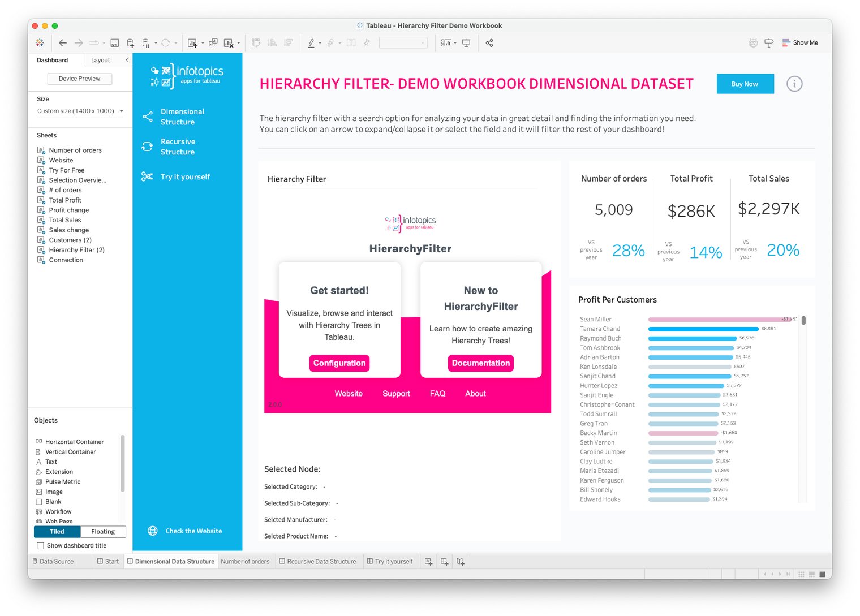Screen dimensions: 860x616
Task: Enable Show dashboard title checkbox
Action: pos(40,546)
